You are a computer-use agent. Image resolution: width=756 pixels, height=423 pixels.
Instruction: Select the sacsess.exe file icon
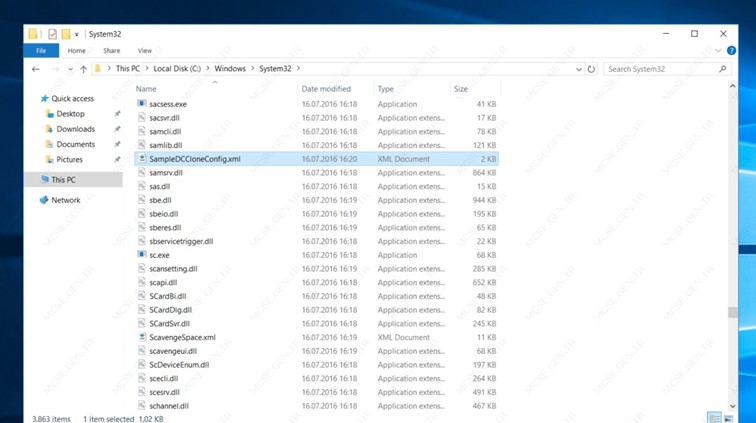point(142,104)
